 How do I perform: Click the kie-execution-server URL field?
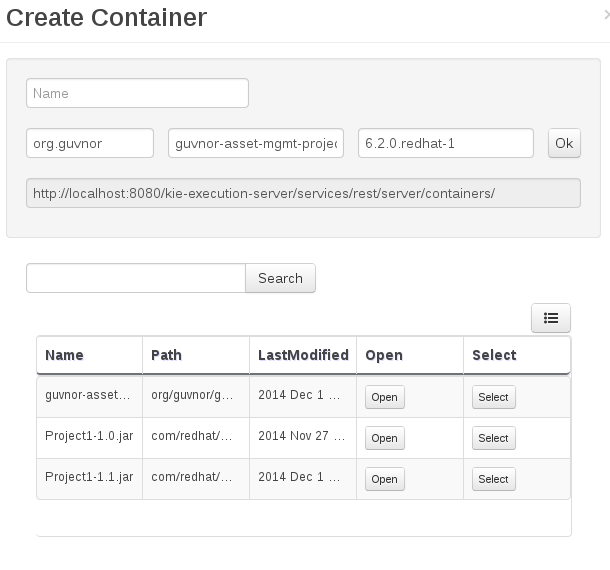(x=303, y=193)
